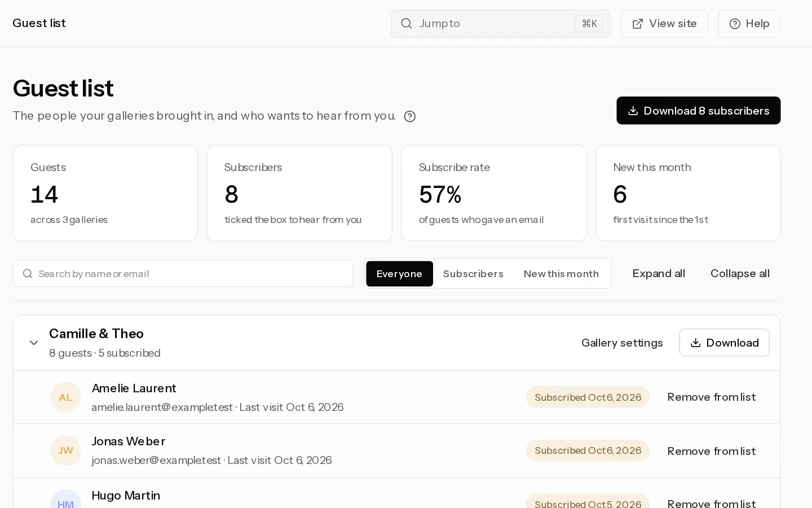The width and height of the screenshot is (812, 508).
Task: Click the help question icon beside the subtitle
Action: click(410, 116)
